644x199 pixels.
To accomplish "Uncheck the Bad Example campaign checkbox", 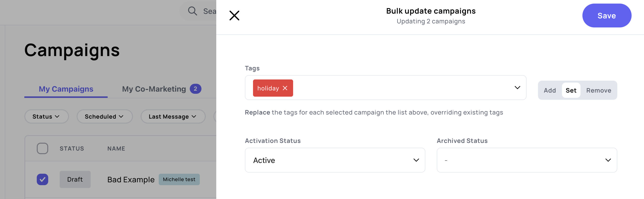I will click(x=42, y=179).
